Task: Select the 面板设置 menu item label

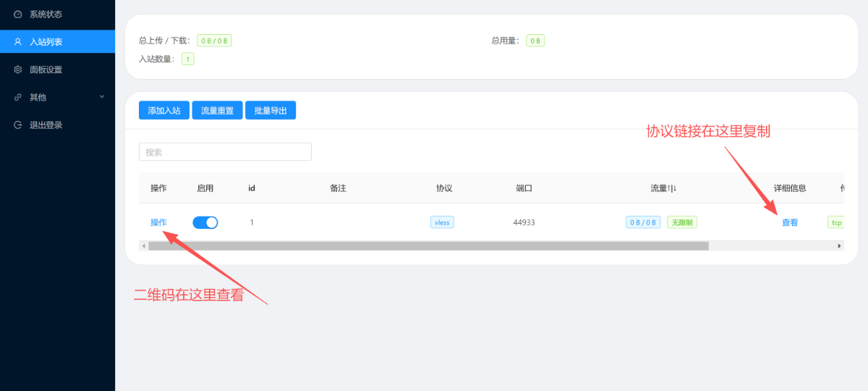Action: [x=46, y=70]
